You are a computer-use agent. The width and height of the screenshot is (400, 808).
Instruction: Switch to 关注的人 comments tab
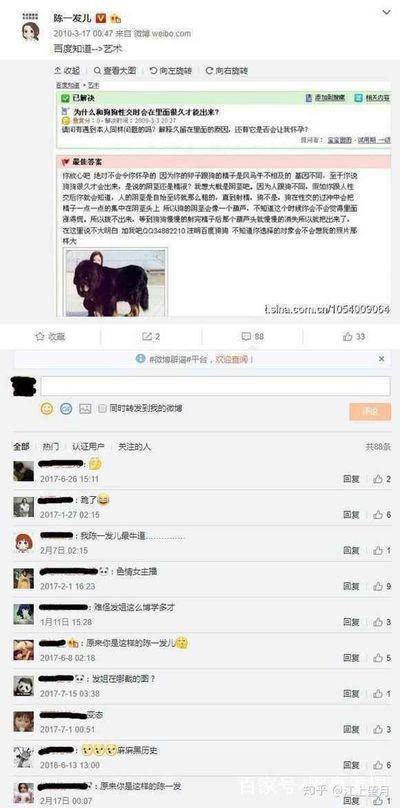pyautogui.click(x=135, y=447)
